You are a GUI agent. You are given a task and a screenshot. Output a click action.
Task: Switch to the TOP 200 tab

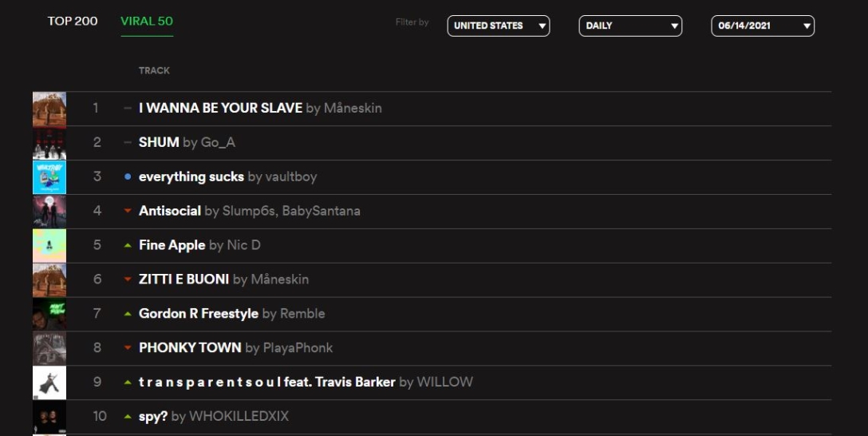[73, 21]
